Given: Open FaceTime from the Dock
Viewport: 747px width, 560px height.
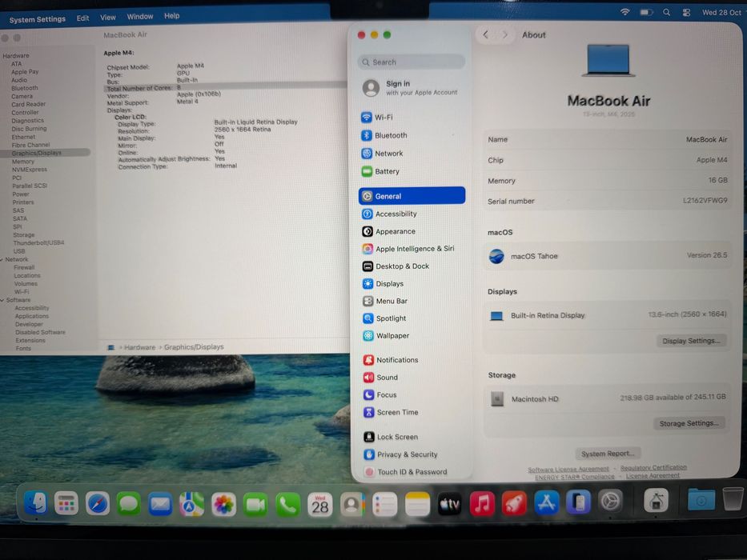Looking at the screenshot, I should [x=255, y=504].
